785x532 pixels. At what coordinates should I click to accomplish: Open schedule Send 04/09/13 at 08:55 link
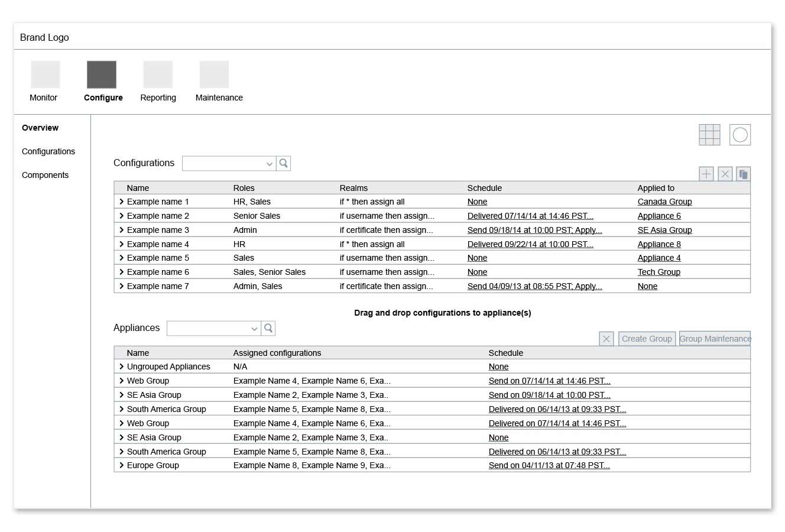(534, 286)
